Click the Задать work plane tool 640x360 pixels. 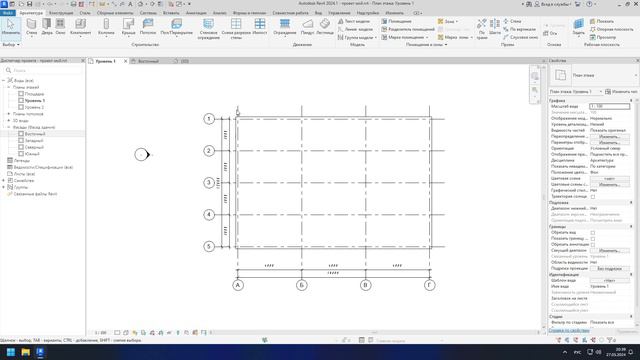point(578,27)
